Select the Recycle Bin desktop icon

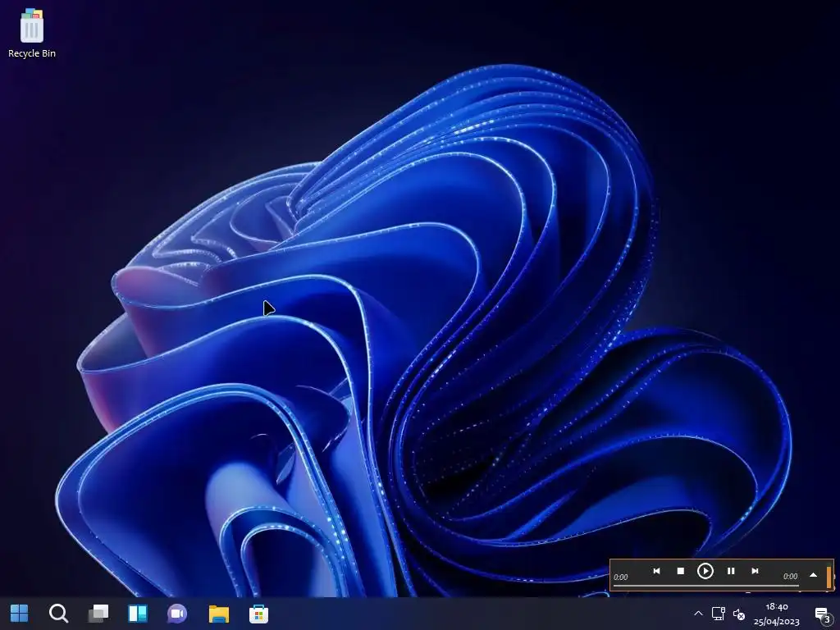point(32,33)
